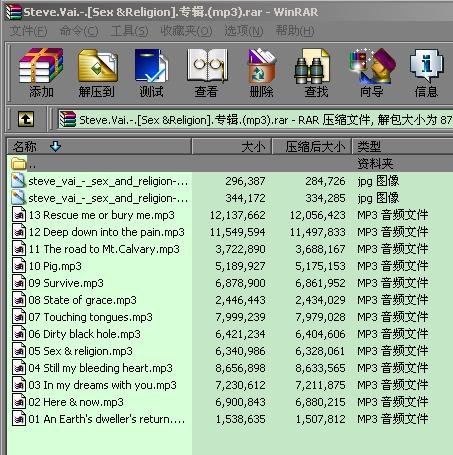Viewport: 453px width, 455px height.
Task: Toggle the sort arrow in 名称 header
Action: (55, 146)
